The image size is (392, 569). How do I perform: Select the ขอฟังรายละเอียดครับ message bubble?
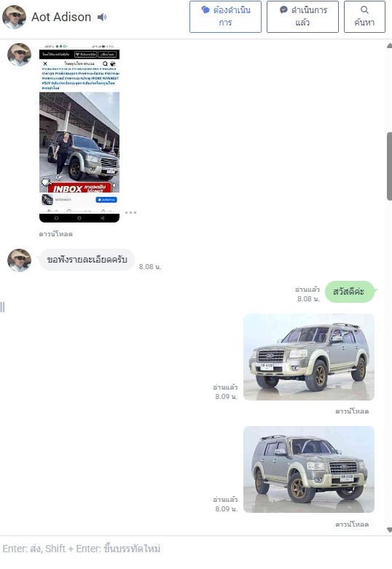(x=87, y=260)
